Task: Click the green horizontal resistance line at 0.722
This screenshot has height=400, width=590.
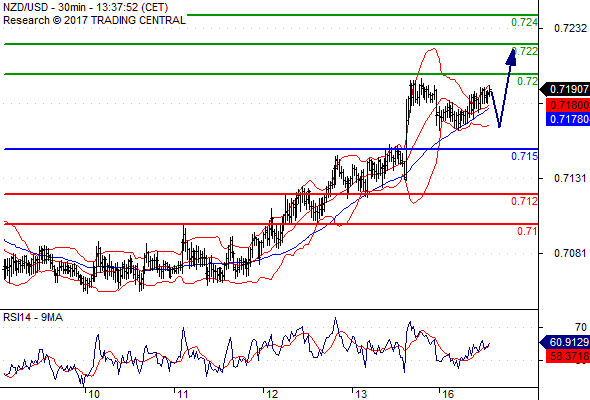Action: coord(271,44)
